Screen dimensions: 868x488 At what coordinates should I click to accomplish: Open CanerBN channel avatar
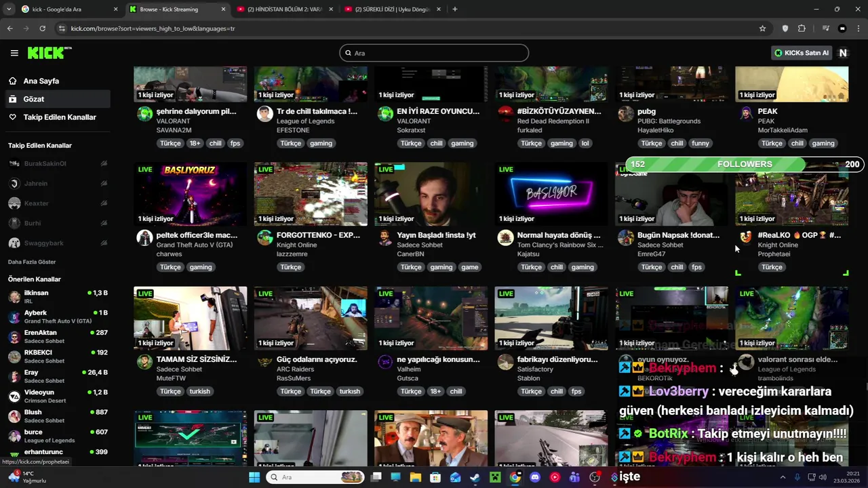(385, 237)
